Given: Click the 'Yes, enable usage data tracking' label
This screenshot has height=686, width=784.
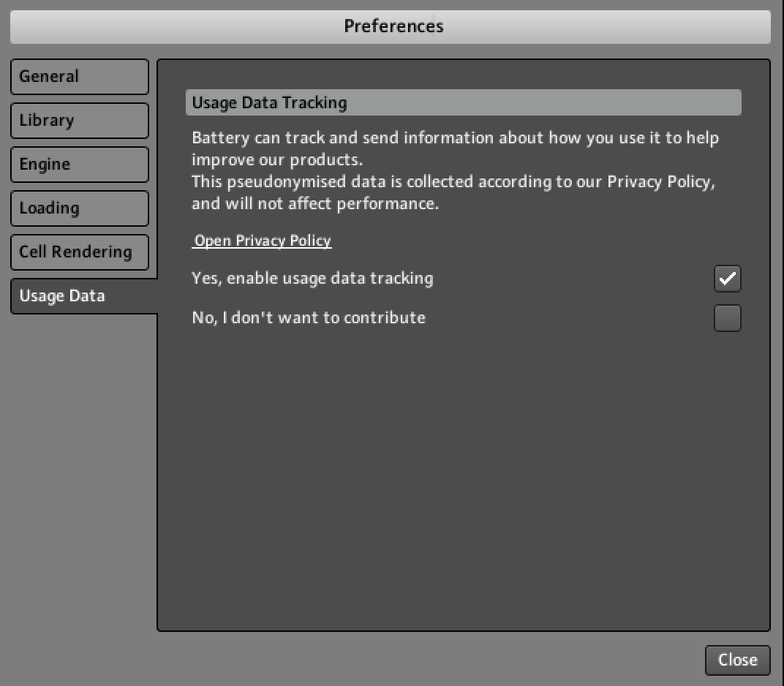Looking at the screenshot, I should [312, 279].
